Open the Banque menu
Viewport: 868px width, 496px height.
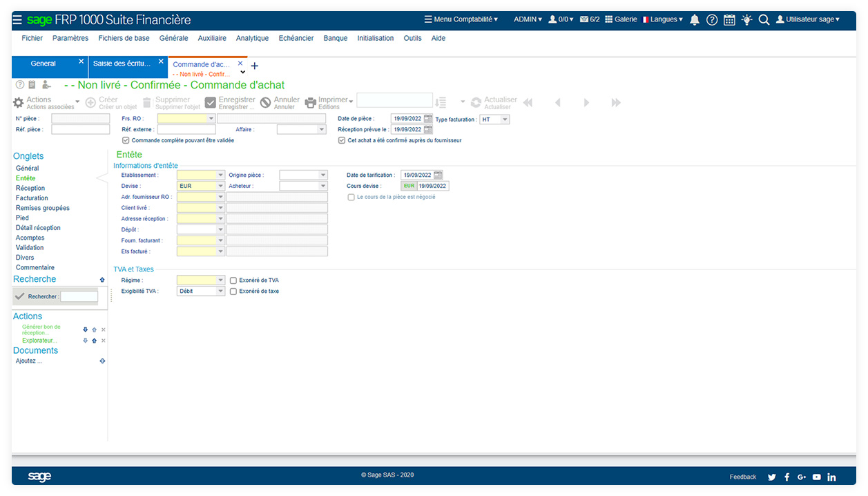pyautogui.click(x=336, y=39)
